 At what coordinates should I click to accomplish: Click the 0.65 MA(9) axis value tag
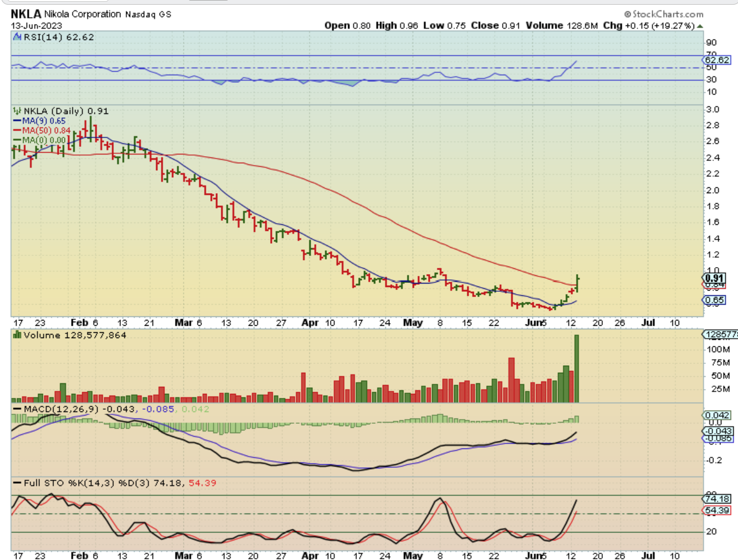pos(715,300)
